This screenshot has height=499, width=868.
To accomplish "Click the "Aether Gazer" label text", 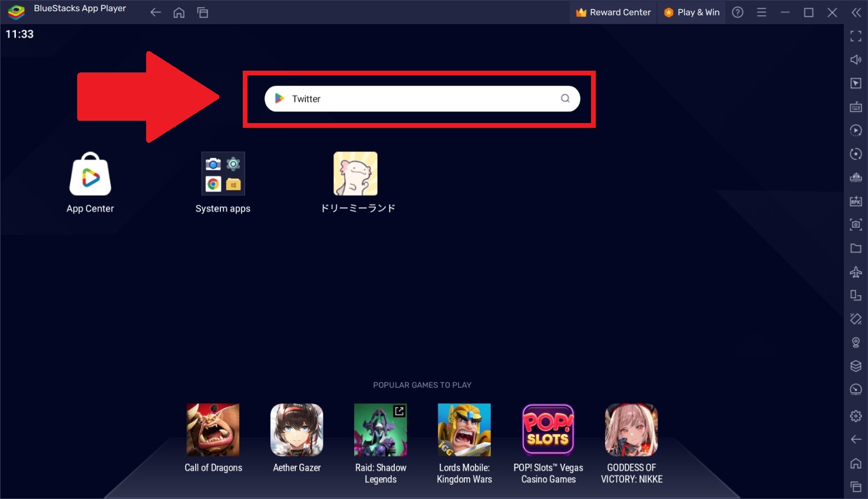I will (297, 468).
